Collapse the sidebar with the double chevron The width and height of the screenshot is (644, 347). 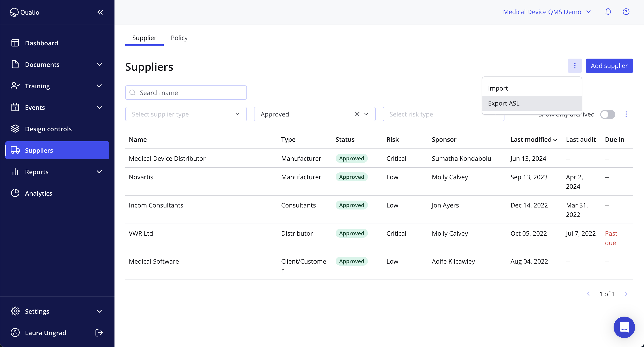tap(100, 12)
